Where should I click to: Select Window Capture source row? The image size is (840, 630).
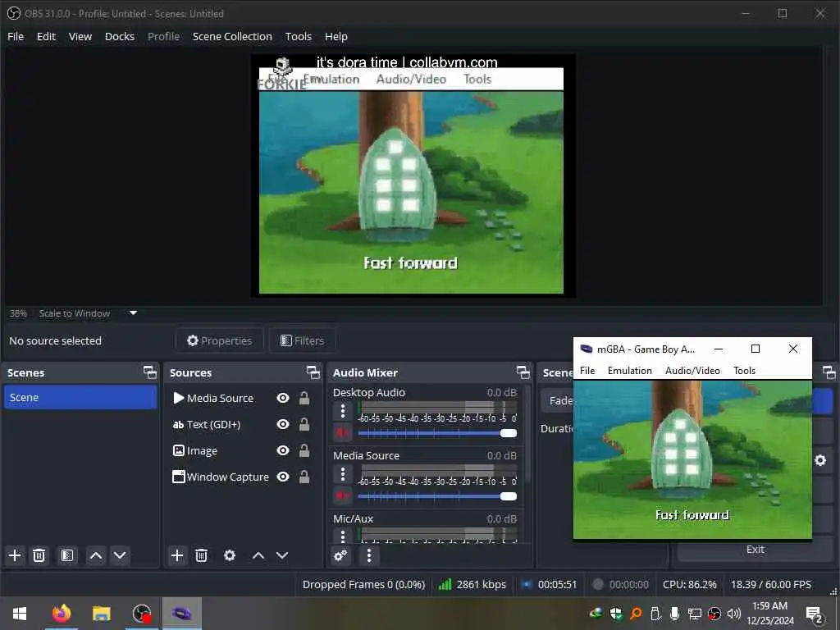tap(241, 477)
